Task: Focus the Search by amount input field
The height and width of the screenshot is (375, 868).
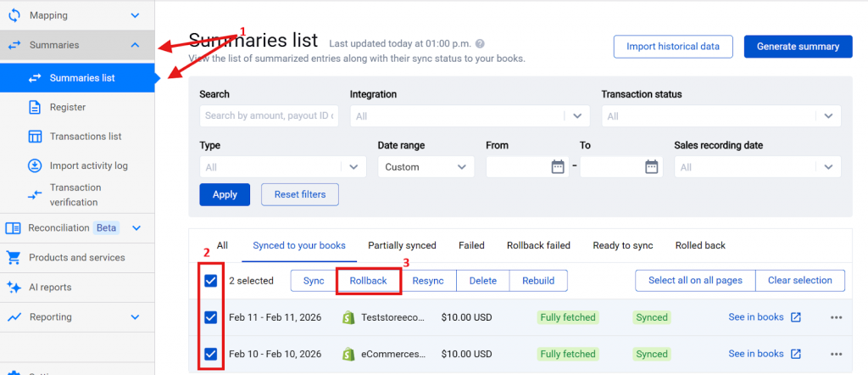Action: pos(269,116)
